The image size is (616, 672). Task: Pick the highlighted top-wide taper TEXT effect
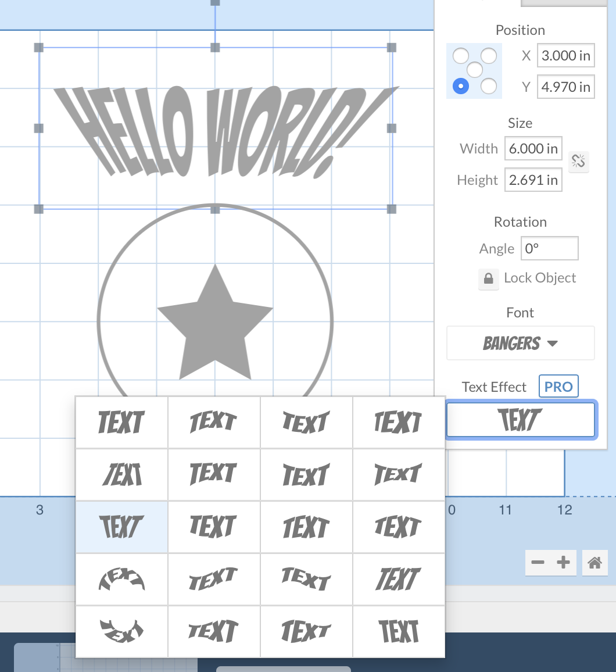coord(121,527)
